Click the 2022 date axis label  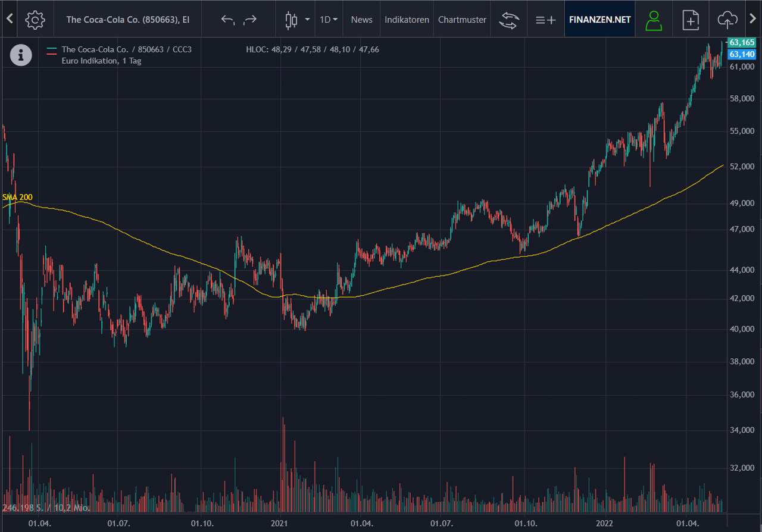pos(604,524)
